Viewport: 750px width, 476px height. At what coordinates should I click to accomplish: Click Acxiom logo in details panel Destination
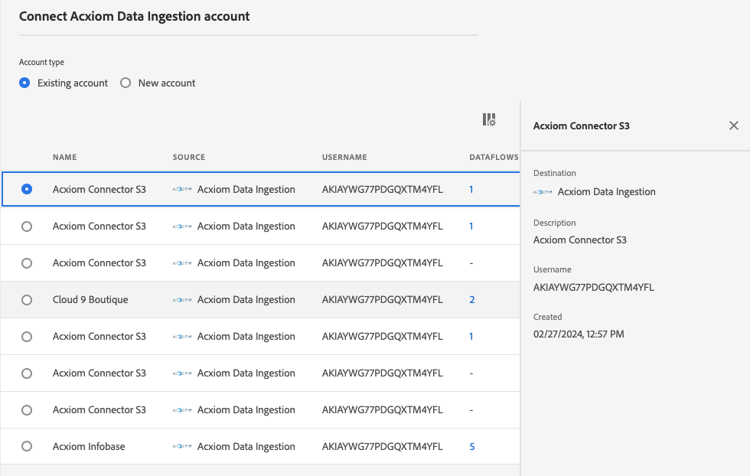click(543, 192)
